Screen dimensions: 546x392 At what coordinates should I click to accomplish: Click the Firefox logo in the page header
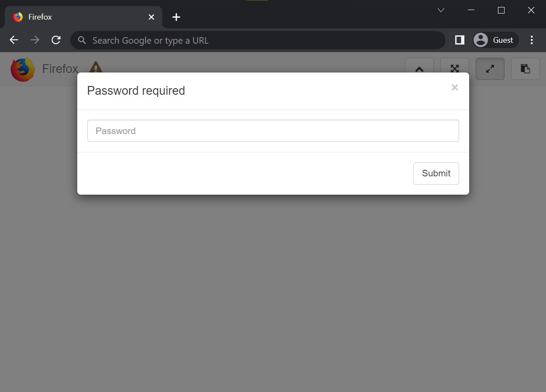[x=23, y=69]
